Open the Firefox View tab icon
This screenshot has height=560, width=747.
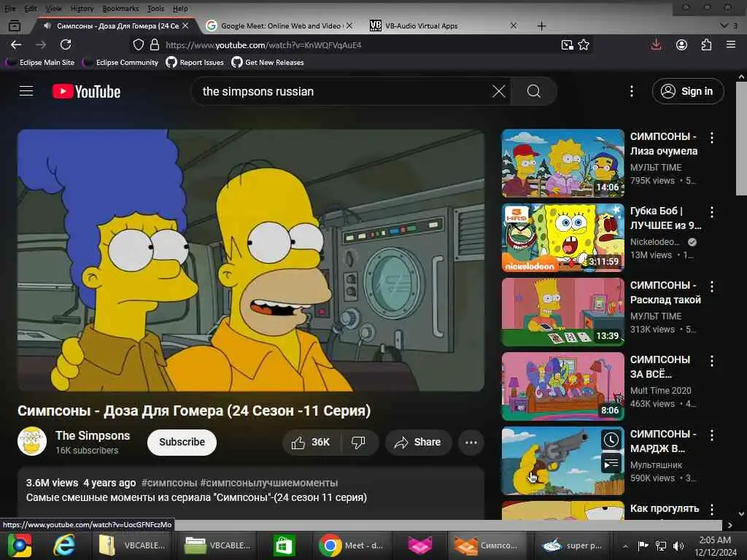(15, 26)
